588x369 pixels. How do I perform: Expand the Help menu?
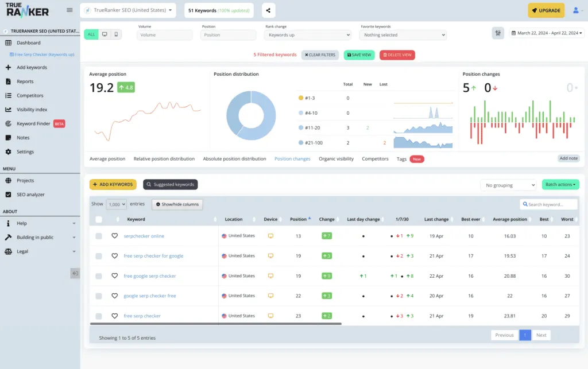point(40,223)
